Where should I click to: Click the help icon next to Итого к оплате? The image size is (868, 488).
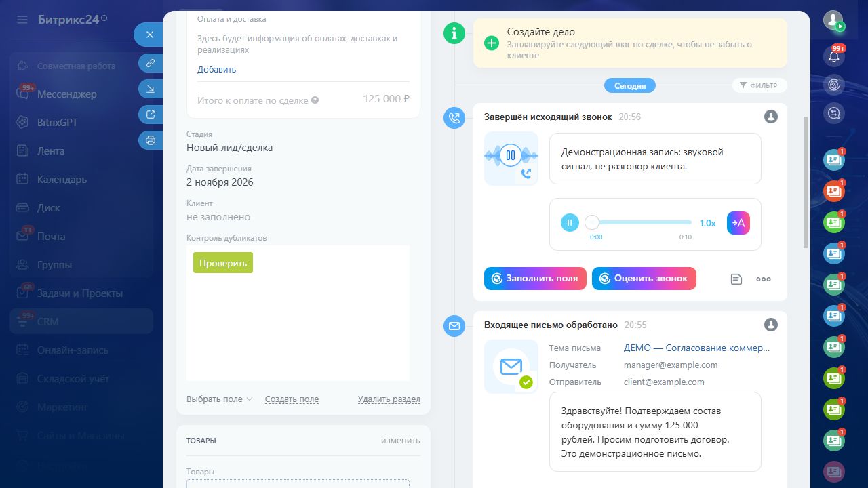[x=315, y=100]
